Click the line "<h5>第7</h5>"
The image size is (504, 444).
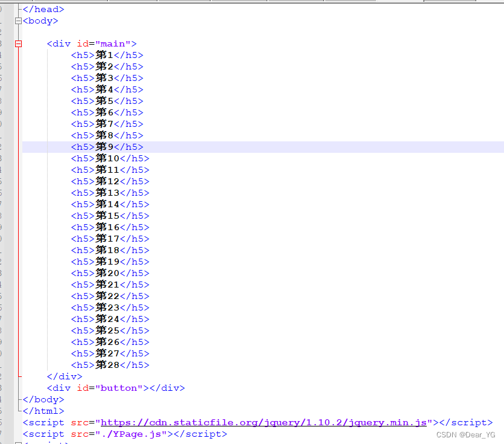[x=107, y=124]
